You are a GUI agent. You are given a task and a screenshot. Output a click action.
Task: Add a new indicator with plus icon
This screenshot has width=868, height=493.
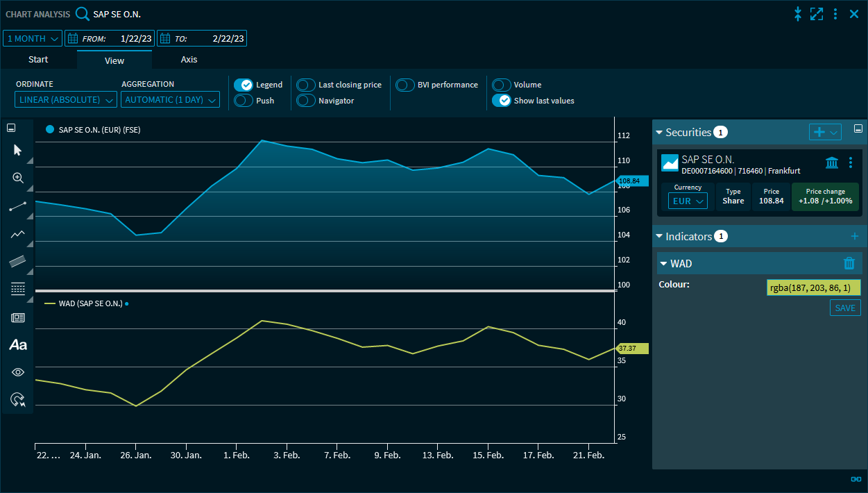click(x=855, y=237)
